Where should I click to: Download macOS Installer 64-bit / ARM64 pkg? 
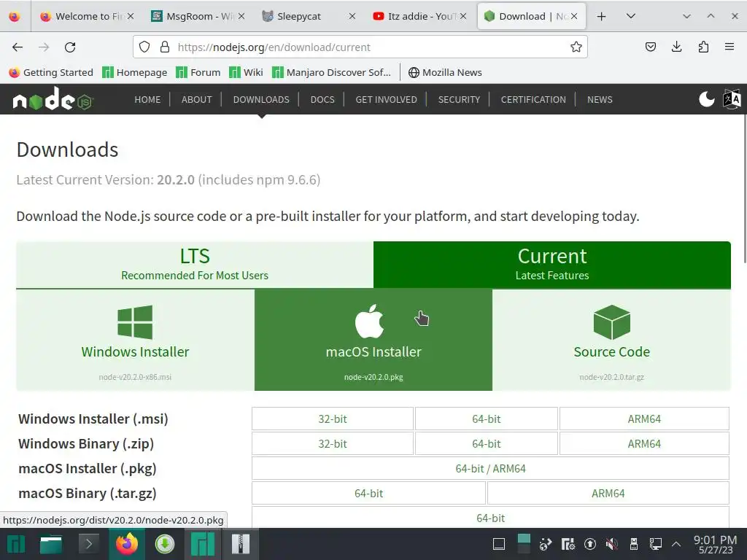490,469
